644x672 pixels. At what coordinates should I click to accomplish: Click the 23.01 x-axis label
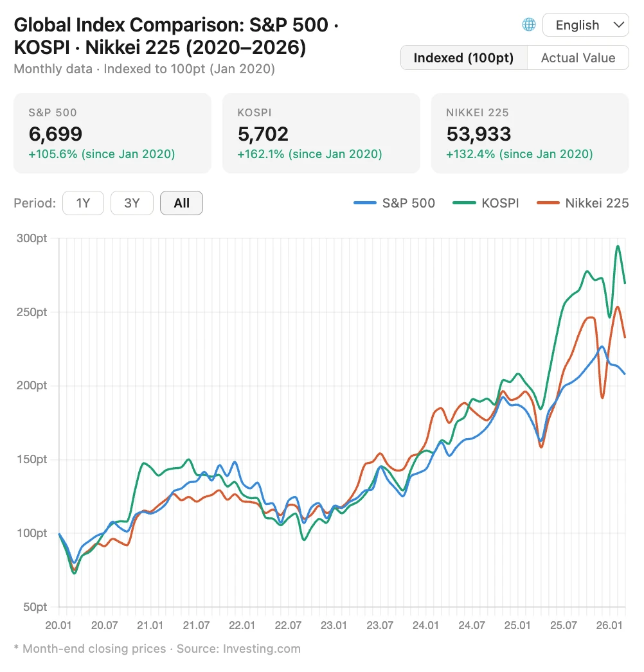(x=334, y=625)
